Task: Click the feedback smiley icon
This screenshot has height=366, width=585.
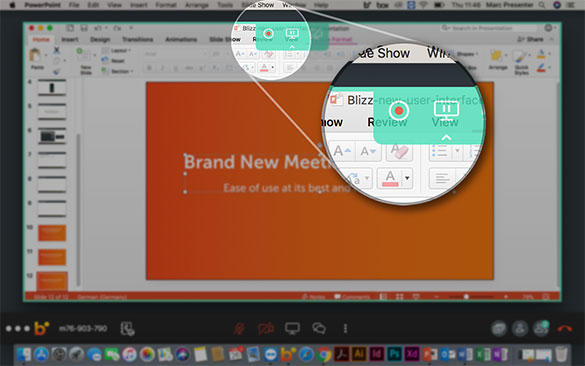Action: tap(548, 28)
